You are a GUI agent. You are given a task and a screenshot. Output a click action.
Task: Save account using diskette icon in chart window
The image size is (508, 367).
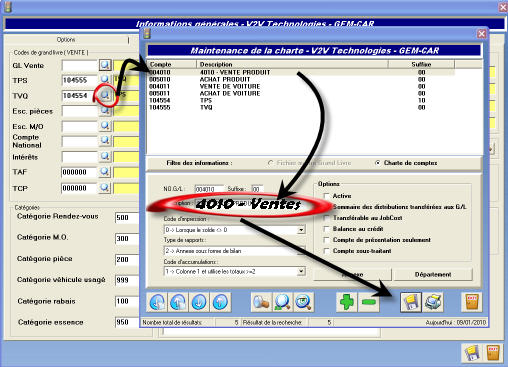411,302
